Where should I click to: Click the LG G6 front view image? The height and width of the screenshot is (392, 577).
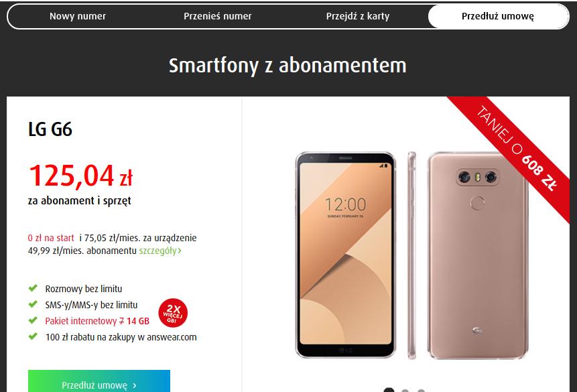tap(346, 255)
